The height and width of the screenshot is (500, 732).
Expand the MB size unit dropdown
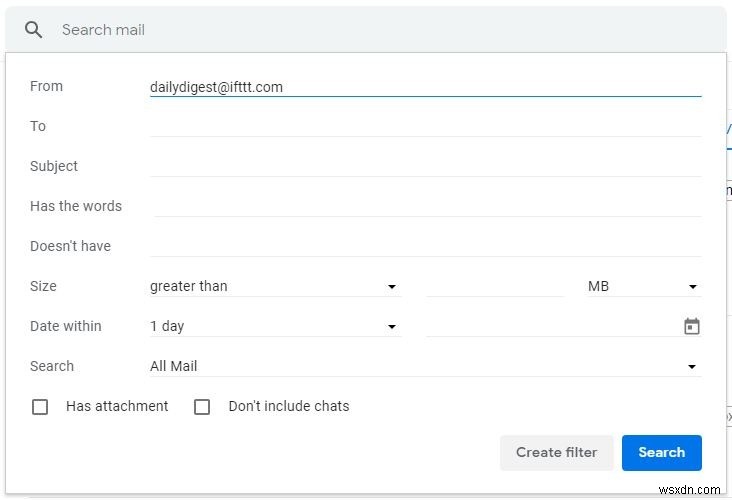pos(642,286)
